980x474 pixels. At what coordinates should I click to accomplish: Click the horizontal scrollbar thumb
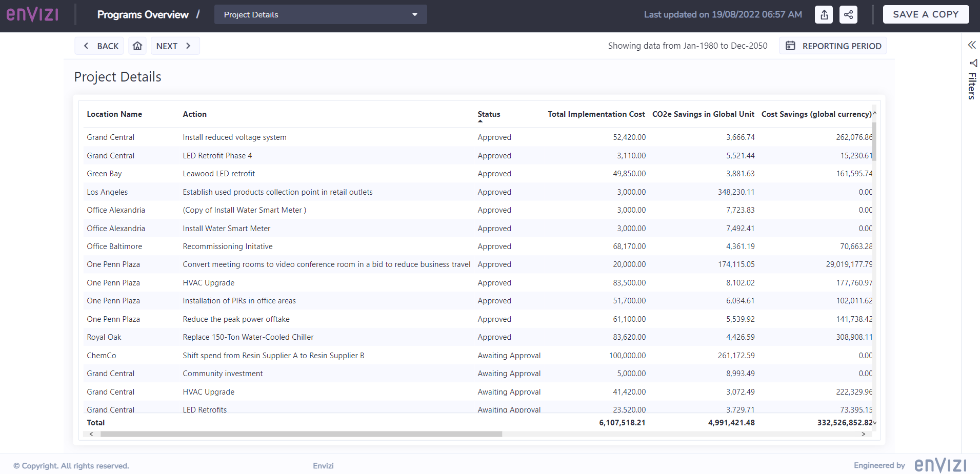(301, 434)
